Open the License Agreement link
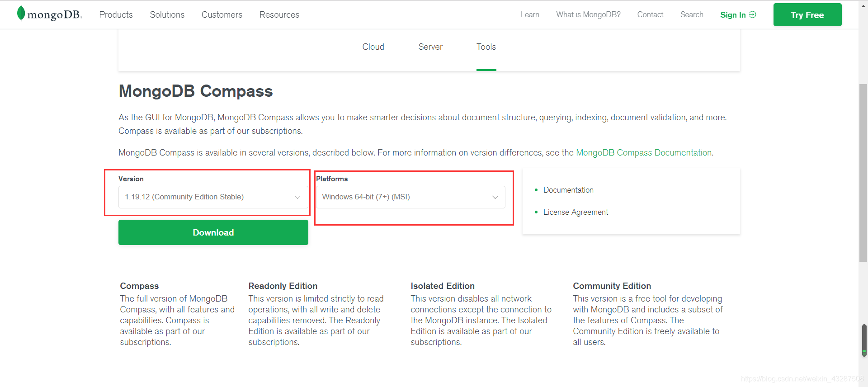The height and width of the screenshot is (387, 868). pos(576,212)
